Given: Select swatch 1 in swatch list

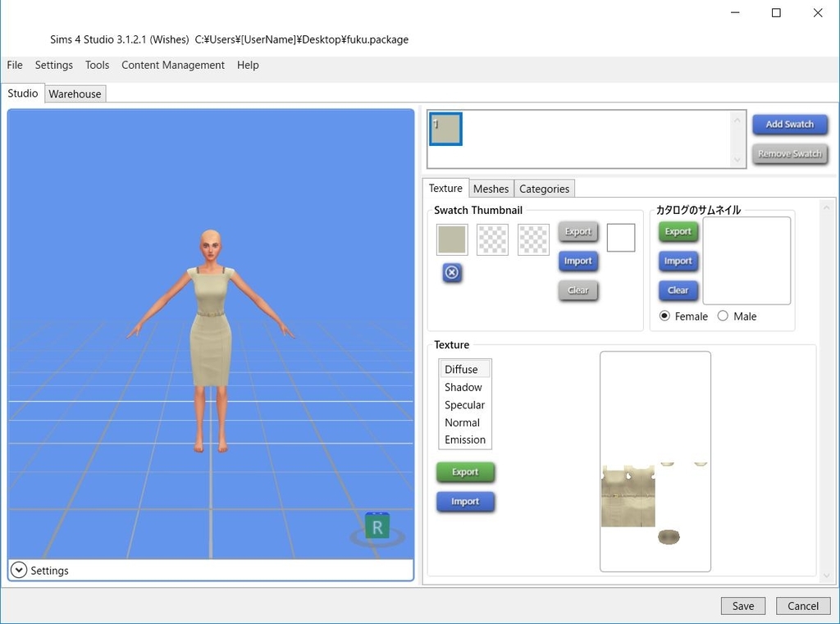Looking at the screenshot, I should (445, 129).
